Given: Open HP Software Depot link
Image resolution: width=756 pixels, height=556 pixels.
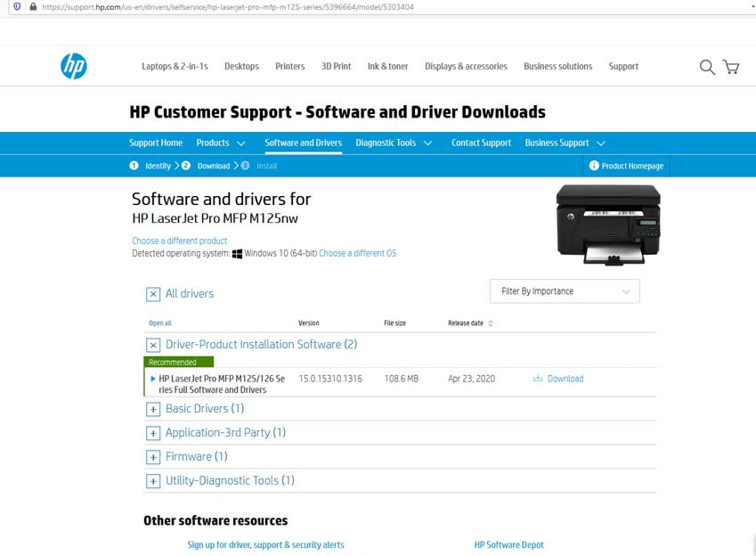Looking at the screenshot, I should [x=508, y=544].
